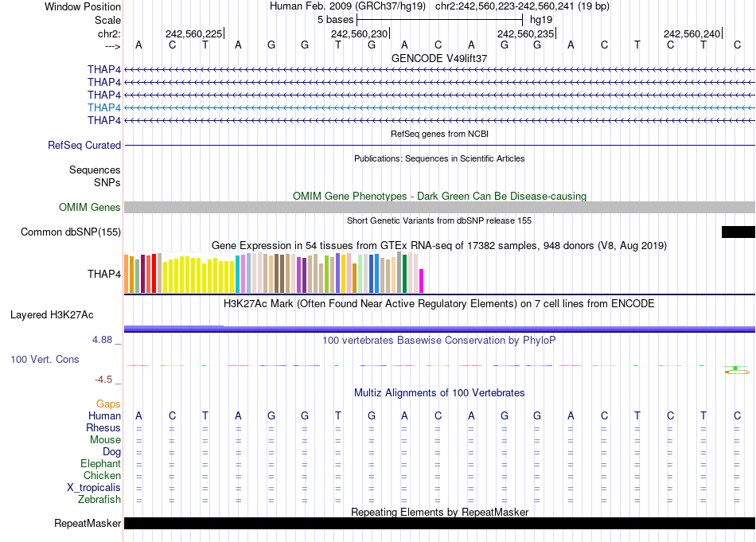Click the 5 bases scale bar

click(439, 20)
